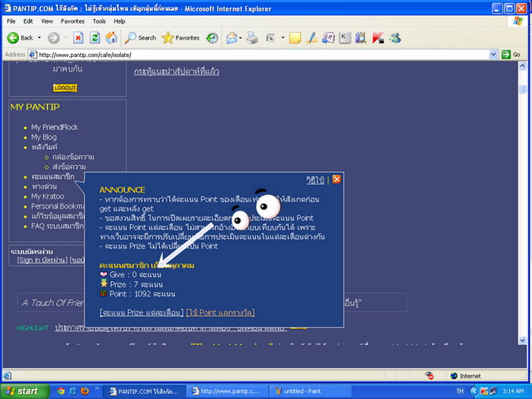This screenshot has width=532, height=399.
Task: Open the ทางด่วน link
Action: (44, 187)
